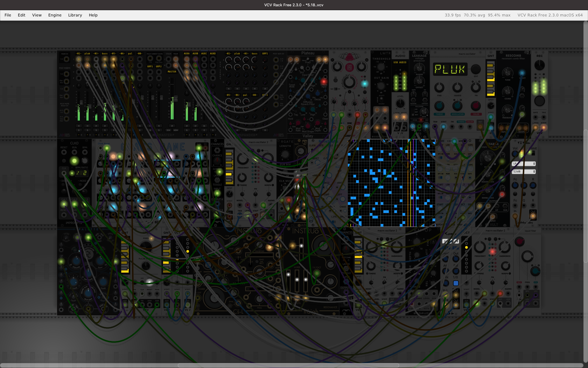Screen dimensions: 588x368
Task: Solo the pluk mixer channel
Action: click(87, 130)
